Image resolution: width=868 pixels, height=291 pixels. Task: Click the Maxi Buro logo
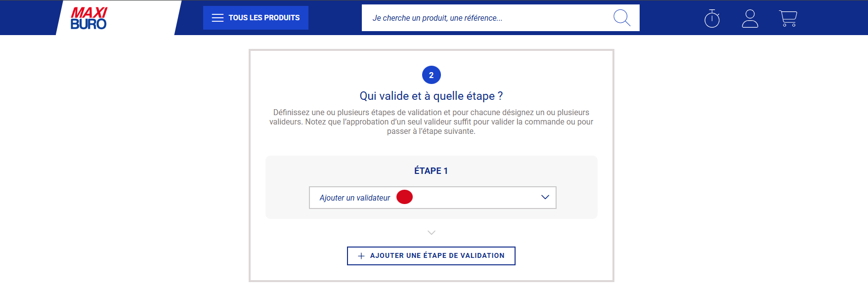click(89, 18)
